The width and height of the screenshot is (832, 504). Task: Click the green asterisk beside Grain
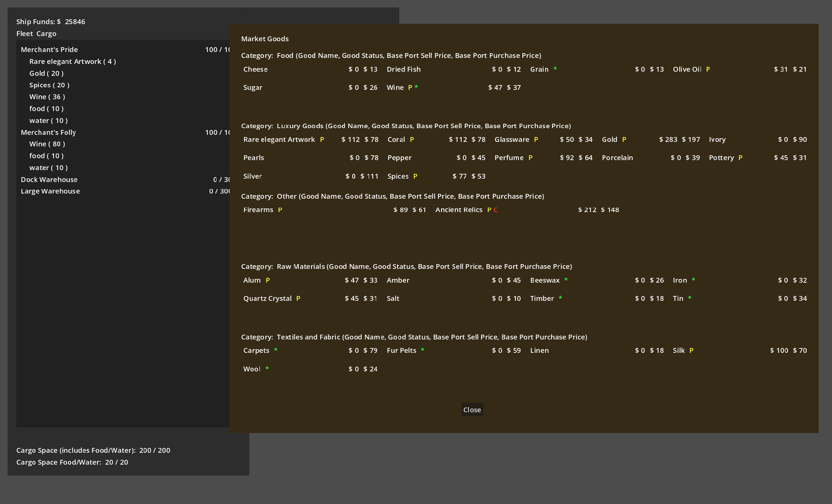[x=555, y=69]
